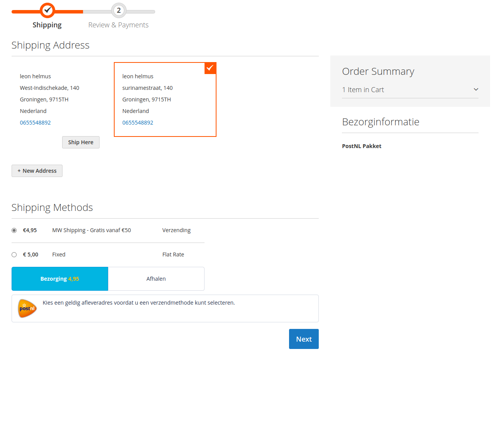Click the Ship Here button
The image size is (504, 423).
point(81,142)
